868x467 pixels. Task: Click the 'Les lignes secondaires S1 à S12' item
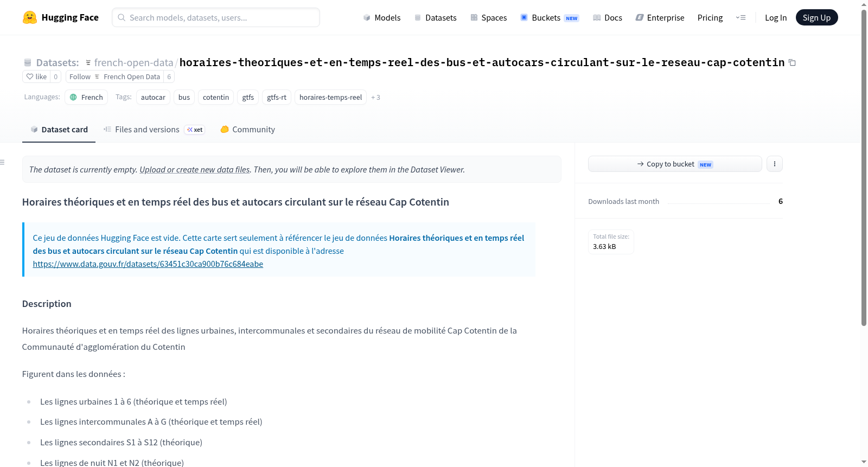tap(121, 443)
